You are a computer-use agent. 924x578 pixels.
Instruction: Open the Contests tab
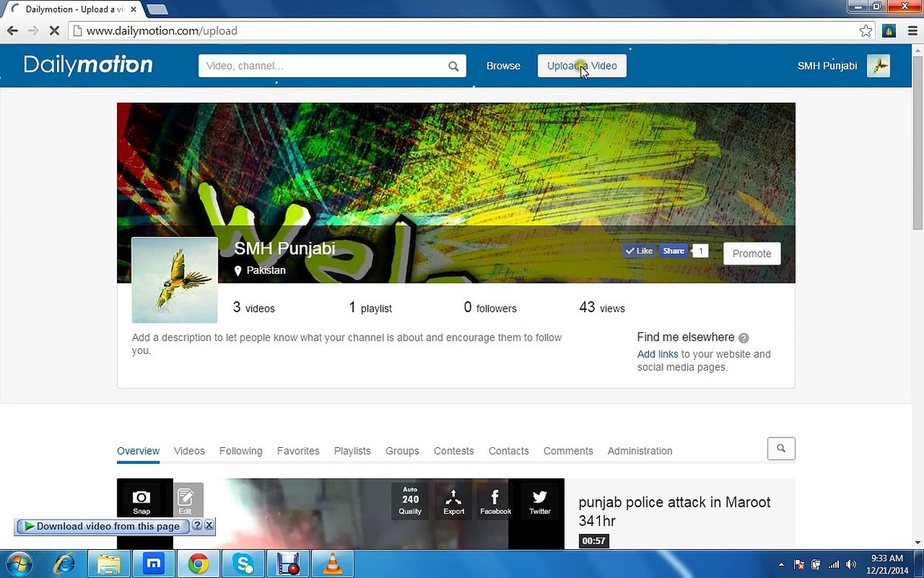[454, 450]
